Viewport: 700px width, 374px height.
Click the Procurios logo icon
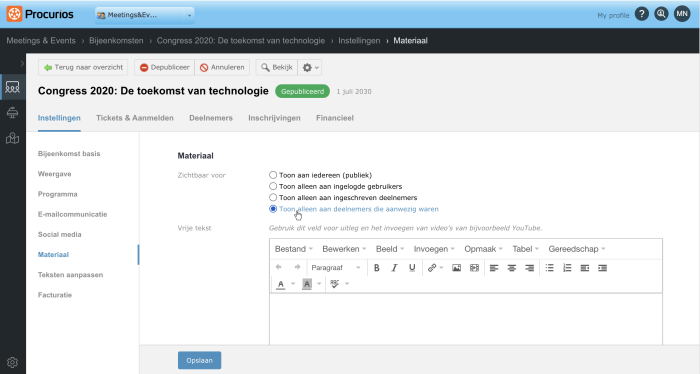[x=14, y=14]
